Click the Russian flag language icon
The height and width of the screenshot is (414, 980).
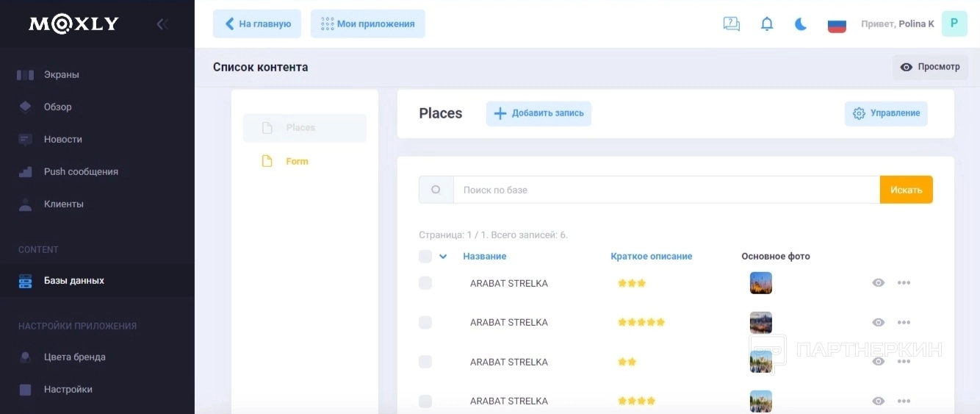(837, 25)
